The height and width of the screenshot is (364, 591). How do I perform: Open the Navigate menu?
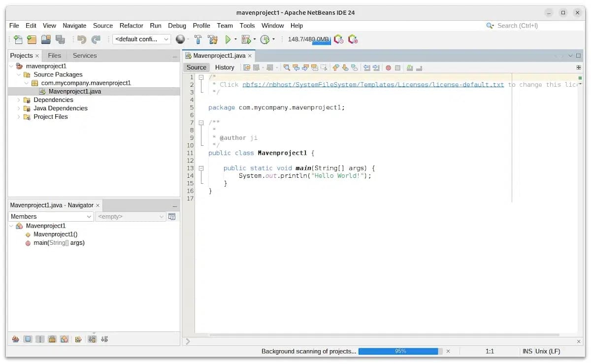[x=74, y=26]
